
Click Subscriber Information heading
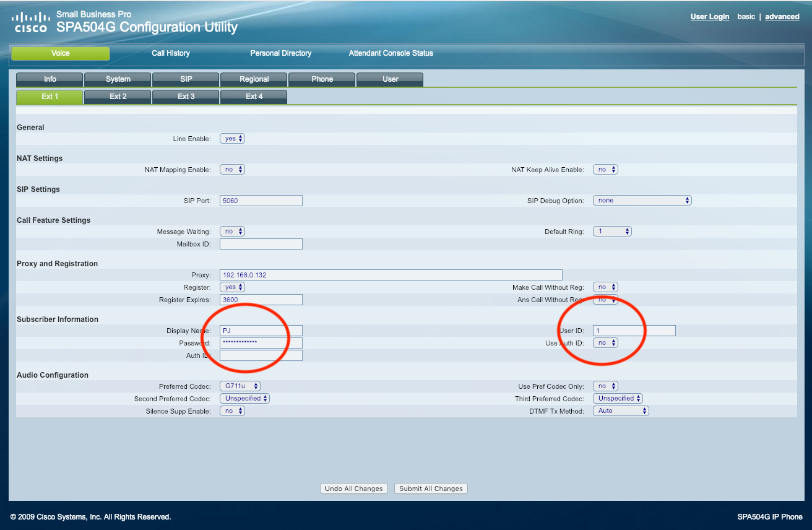[x=58, y=319]
